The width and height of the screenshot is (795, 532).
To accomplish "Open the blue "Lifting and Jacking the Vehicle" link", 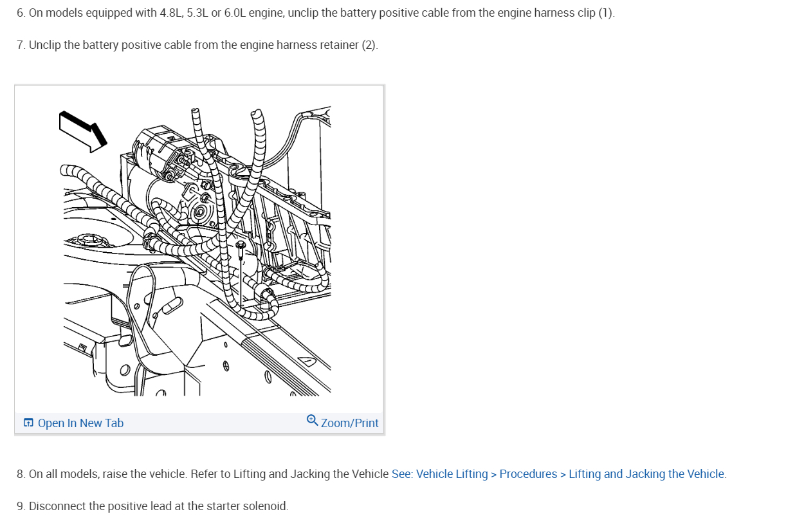I will (648, 474).
